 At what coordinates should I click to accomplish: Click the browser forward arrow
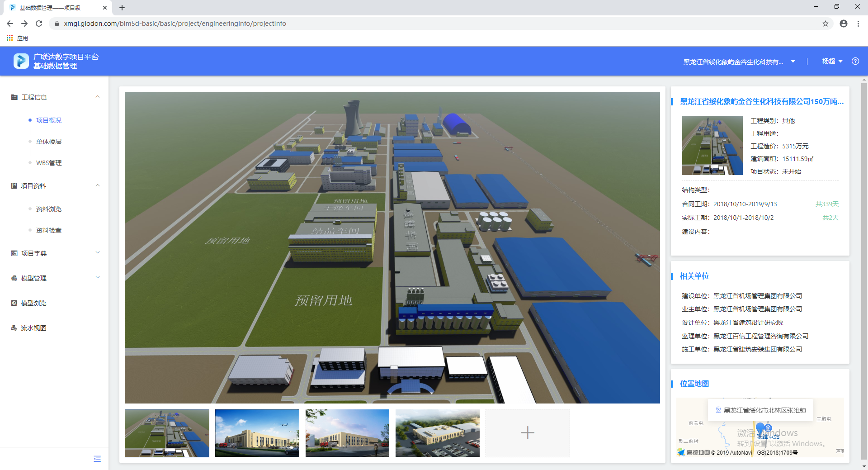pos(24,24)
